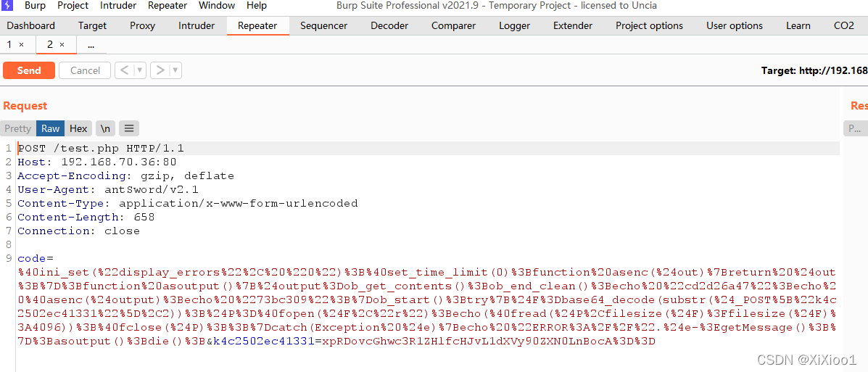
Task: Click the Connection: close line
Action: pos(78,231)
